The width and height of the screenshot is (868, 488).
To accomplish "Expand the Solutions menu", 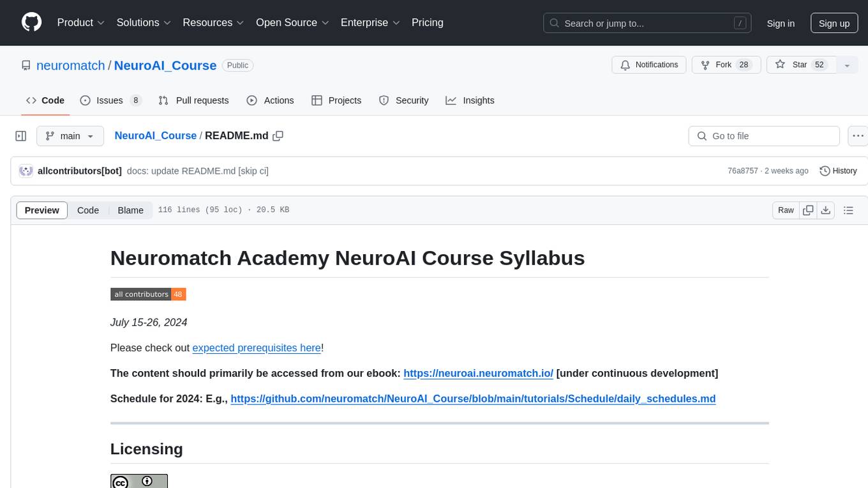I will coord(144,22).
